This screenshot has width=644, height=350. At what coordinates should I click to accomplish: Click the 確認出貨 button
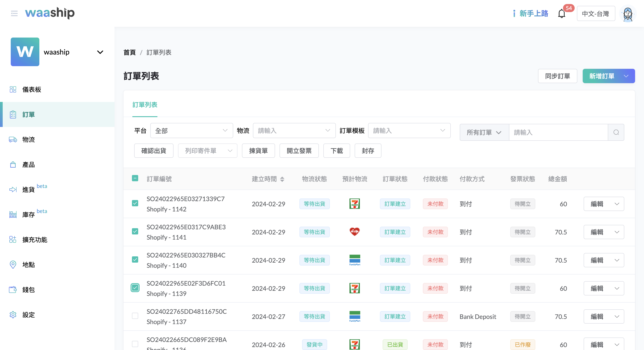click(153, 151)
